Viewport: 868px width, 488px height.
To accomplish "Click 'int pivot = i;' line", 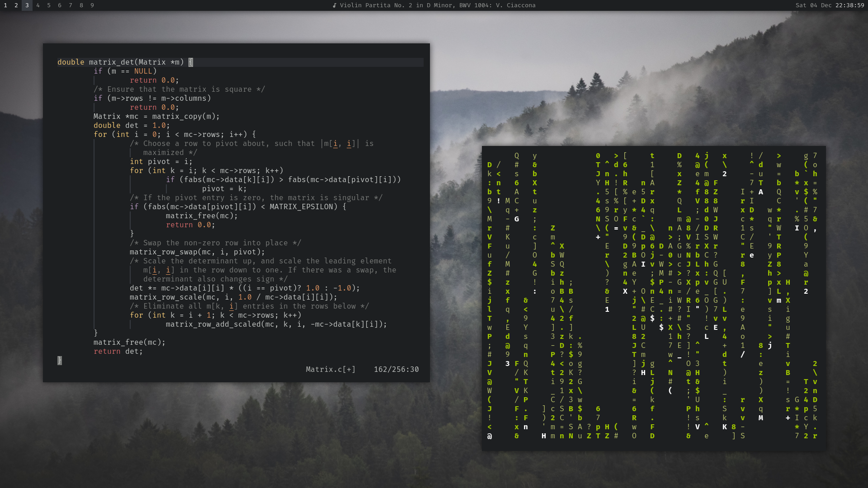I will tap(161, 161).
